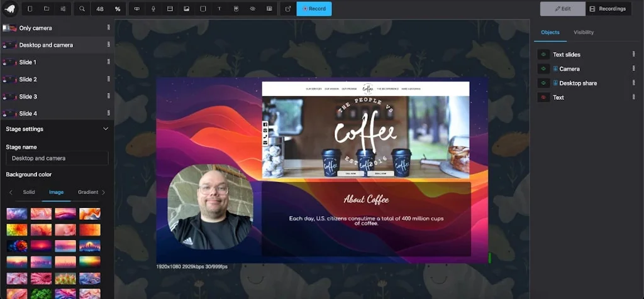The width and height of the screenshot is (644, 299).
Task: Click the eye icon in the top toolbar
Action: tap(252, 9)
